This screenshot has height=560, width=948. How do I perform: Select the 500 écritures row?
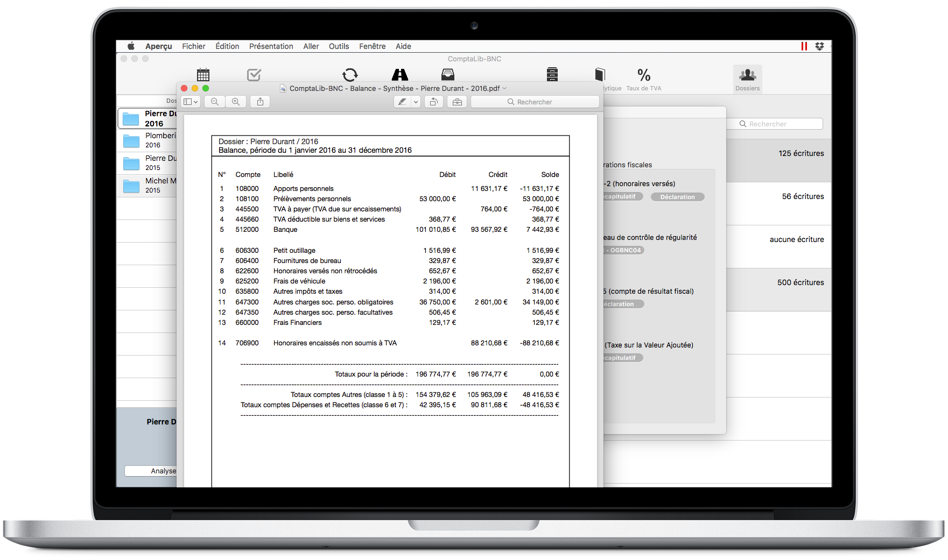tap(779, 289)
